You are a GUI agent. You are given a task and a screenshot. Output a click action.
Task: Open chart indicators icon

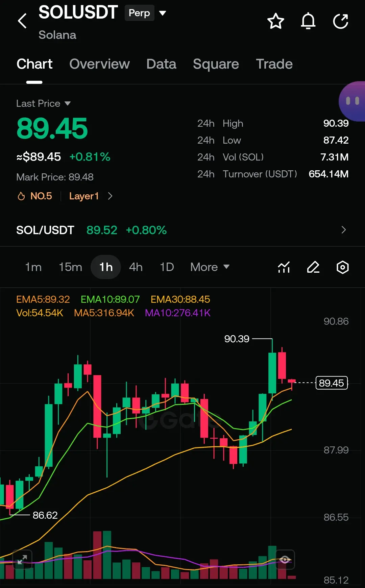click(x=284, y=267)
